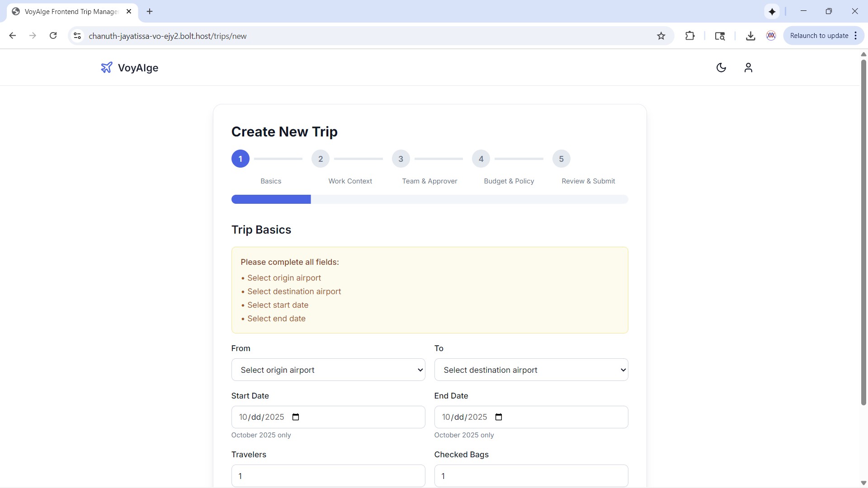Expand the destination airport dropdown

pos(531,370)
